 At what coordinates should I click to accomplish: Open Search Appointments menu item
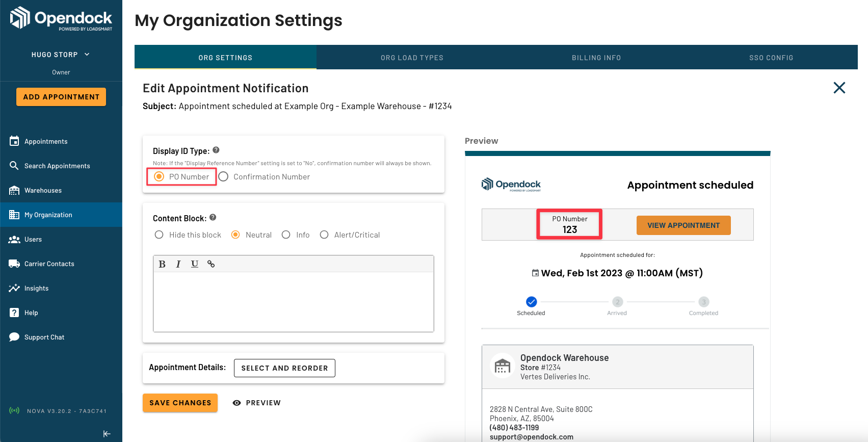click(x=57, y=166)
